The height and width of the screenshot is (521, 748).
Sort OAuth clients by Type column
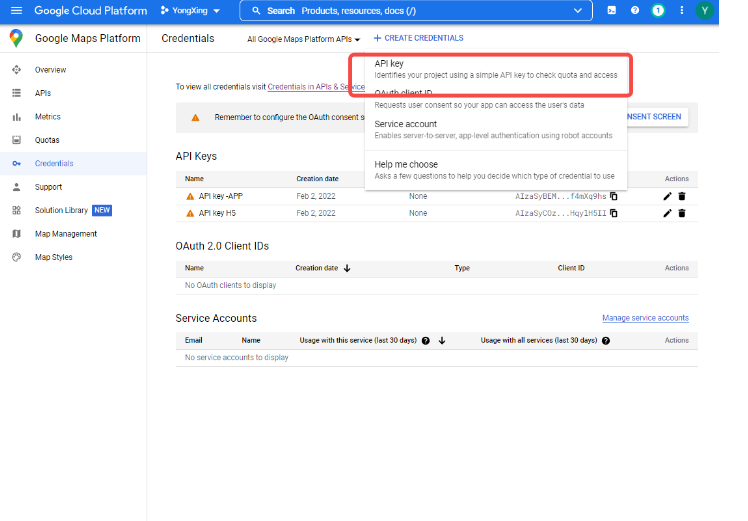tap(462, 268)
